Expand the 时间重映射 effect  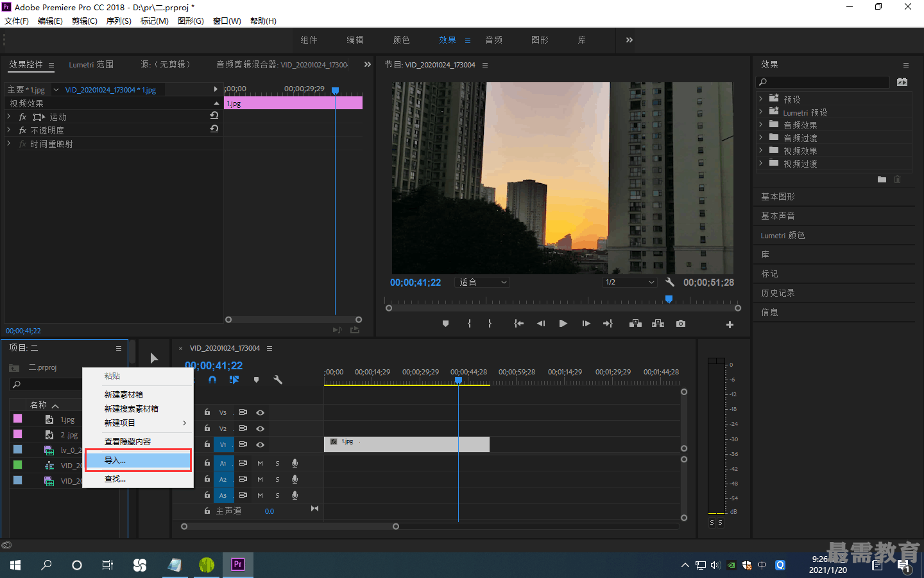[x=9, y=143]
